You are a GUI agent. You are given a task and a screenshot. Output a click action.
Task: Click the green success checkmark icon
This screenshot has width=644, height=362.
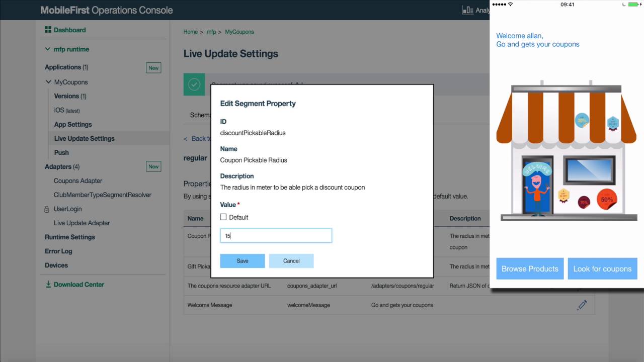tap(194, 84)
